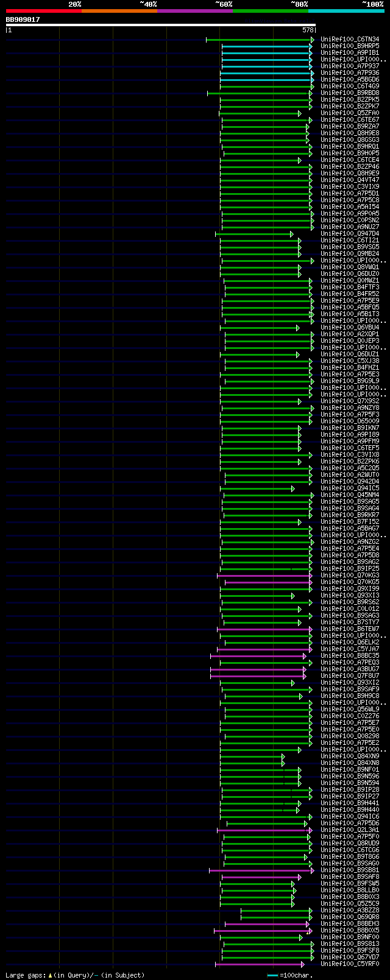The width and height of the screenshot is (390, 980).
Task: Click hit label UniRef100_B2ZP46
Action: [x=350, y=167]
